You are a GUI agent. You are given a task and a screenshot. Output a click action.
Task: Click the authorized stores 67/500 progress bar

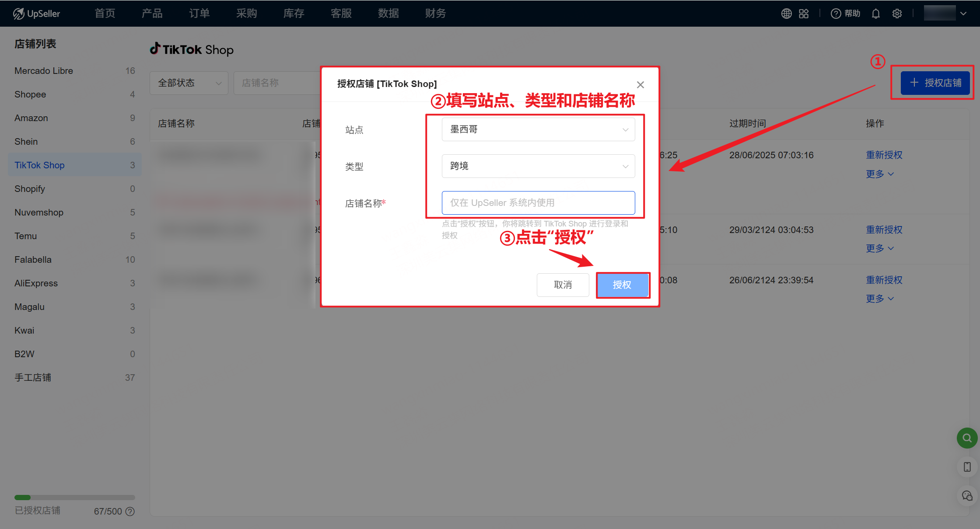pos(75,498)
